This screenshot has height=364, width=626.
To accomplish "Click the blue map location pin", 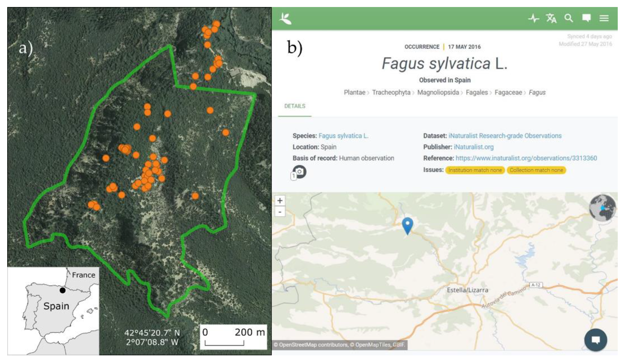I will click(x=407, y=225).
